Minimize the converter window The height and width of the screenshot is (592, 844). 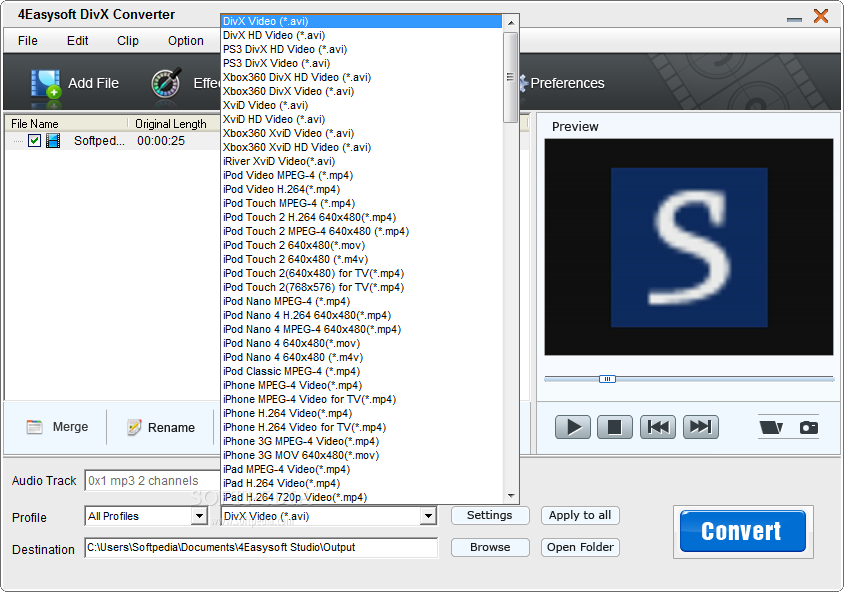click(x=794, y=19)
